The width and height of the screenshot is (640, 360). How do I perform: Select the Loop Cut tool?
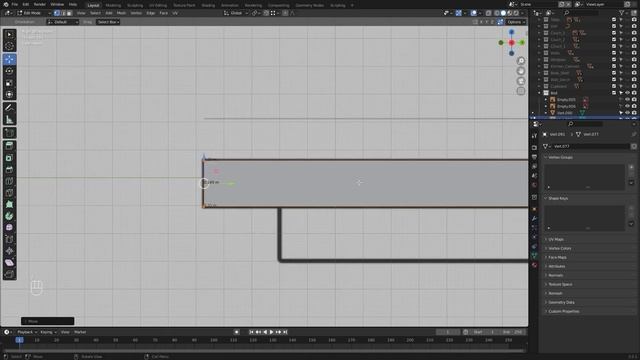pos(9,181)
